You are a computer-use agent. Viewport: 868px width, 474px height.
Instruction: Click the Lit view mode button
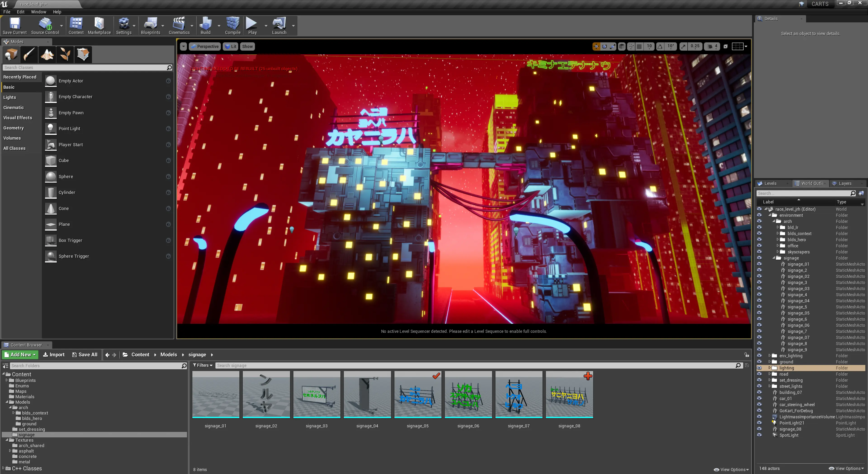tap(230, 47)
